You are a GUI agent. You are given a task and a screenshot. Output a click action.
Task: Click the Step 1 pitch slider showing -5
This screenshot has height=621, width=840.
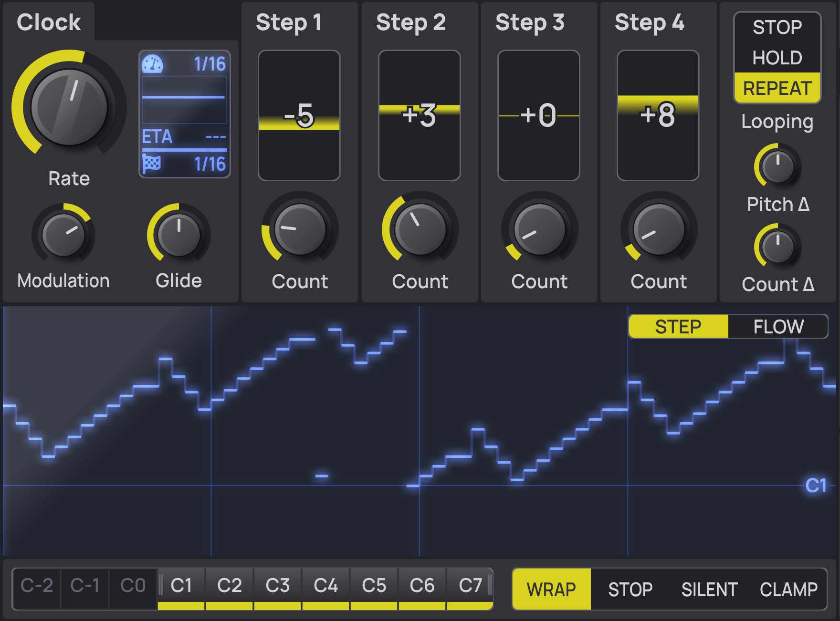coord(299,115)
